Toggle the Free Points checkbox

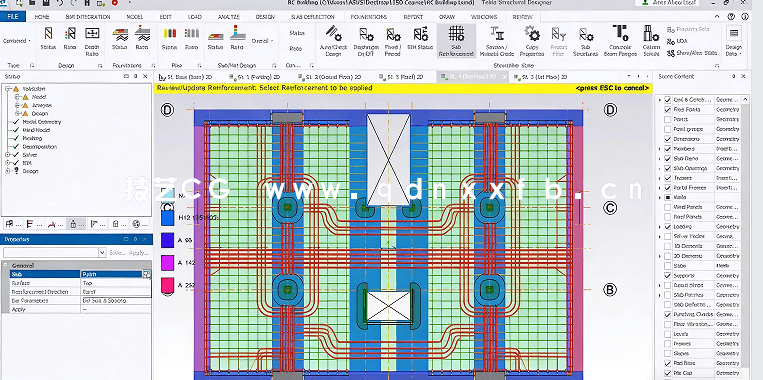tap(668, 109)
